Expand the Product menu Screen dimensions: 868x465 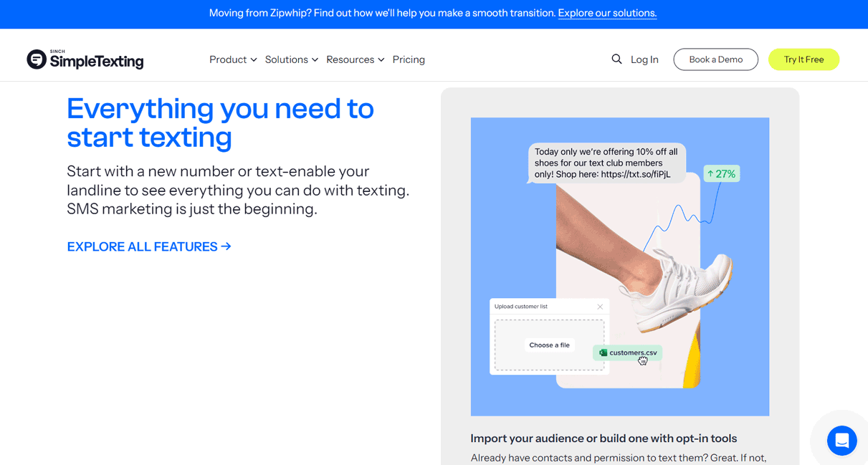click(233, 59)
